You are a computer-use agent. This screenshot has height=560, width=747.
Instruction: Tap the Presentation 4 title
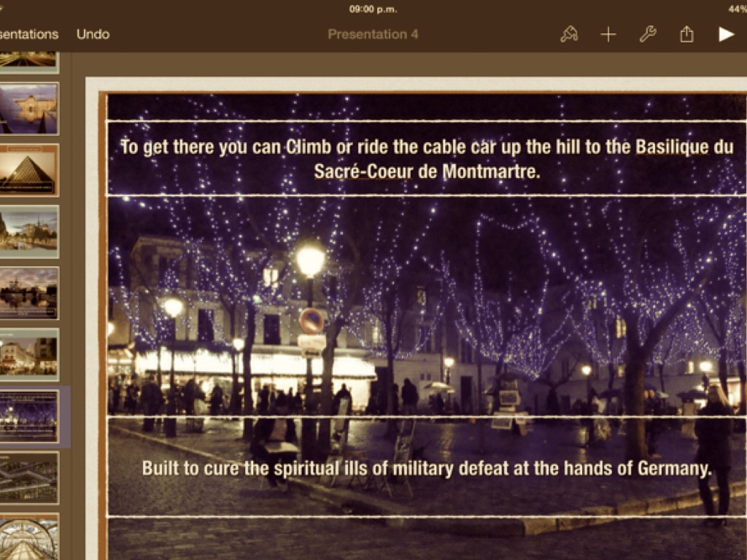(373, 34)
